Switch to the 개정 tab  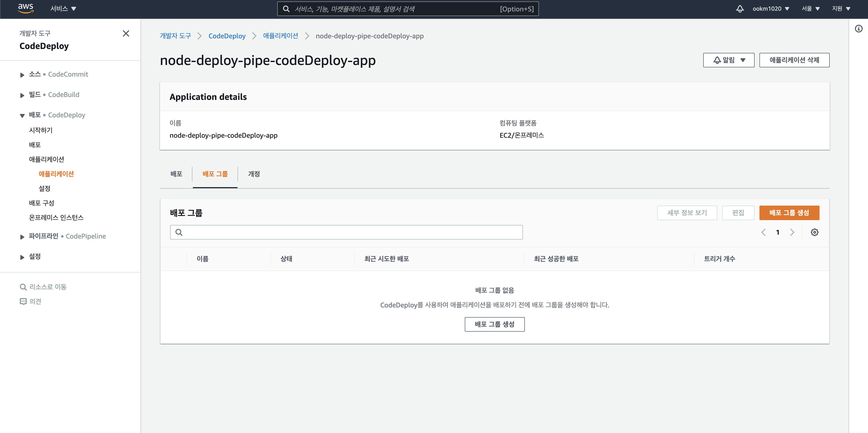254,174
